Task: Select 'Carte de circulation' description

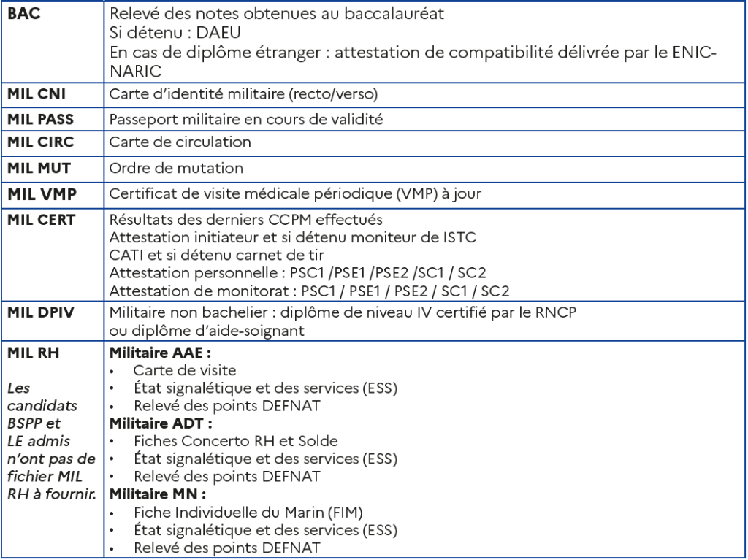Action: coord(180,142)
